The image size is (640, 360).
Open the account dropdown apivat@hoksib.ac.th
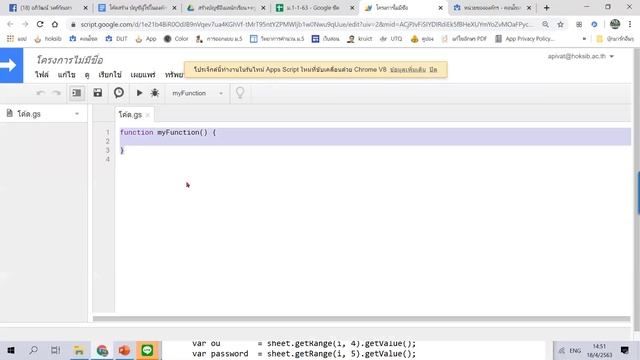[580, 56]
